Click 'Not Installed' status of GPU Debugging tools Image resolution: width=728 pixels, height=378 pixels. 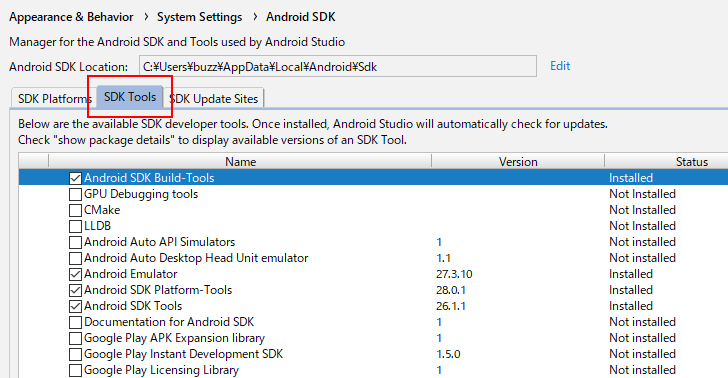coord(642,194)
